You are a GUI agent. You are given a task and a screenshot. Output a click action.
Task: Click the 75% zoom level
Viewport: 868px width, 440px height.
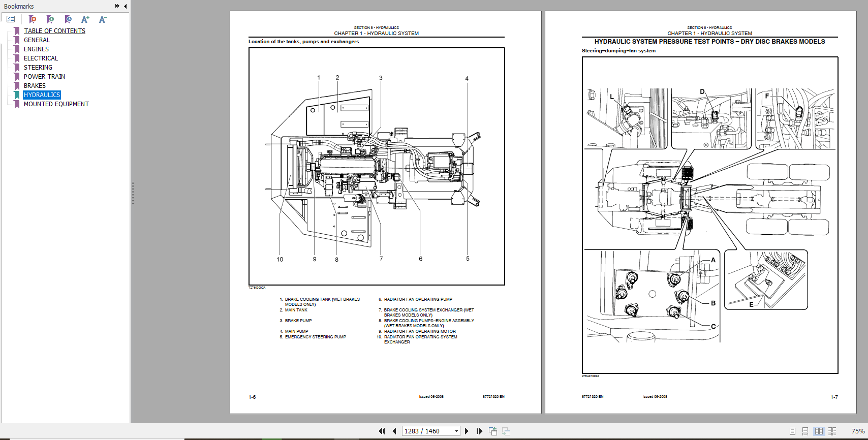coord(858,431)
